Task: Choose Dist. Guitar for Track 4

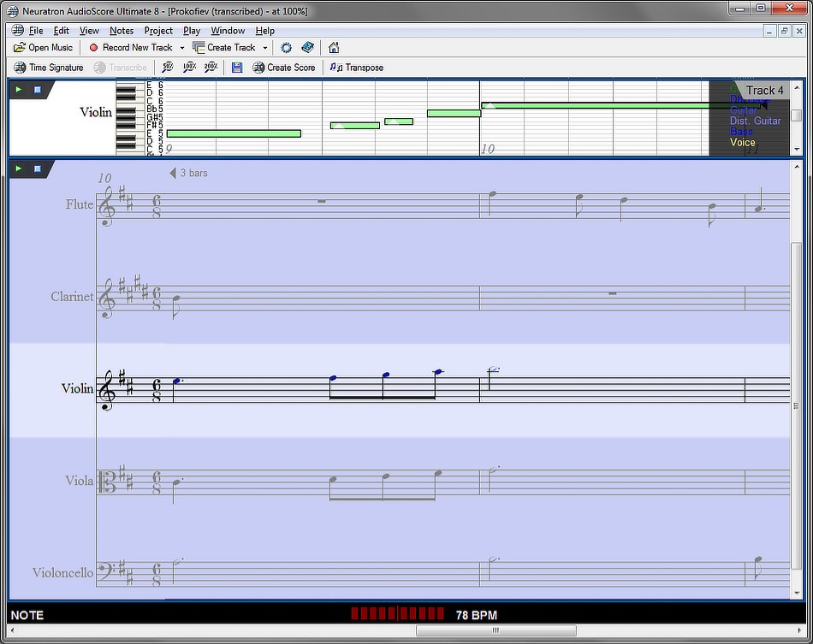Action: pyautogui.click(x=755, y=121)
